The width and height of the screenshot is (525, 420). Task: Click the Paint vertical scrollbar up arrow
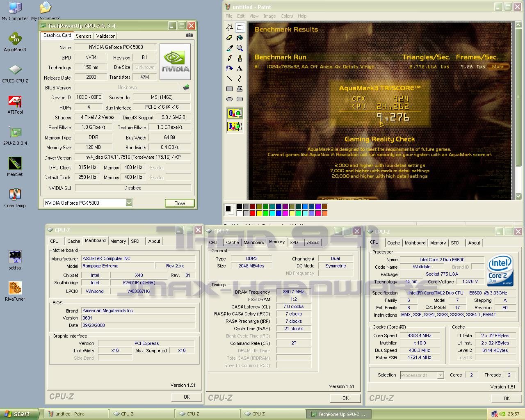518,25
